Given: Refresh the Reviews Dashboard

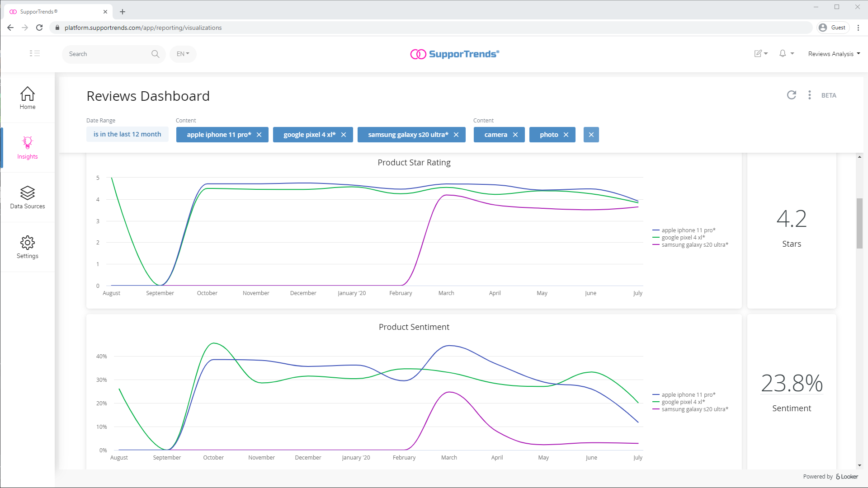Looking at the screenshot, I should pos(791,95).
